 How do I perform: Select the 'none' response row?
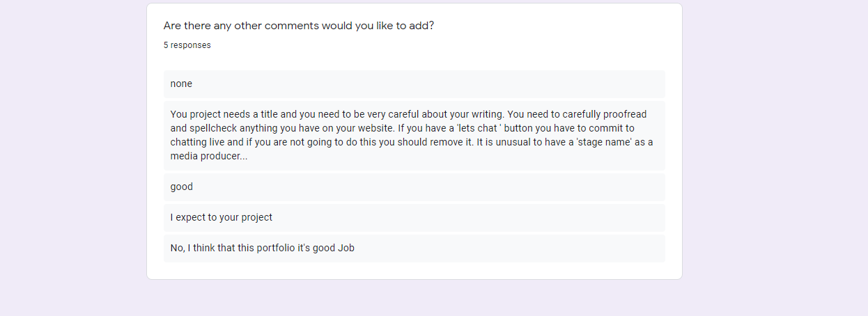point(414,84)
